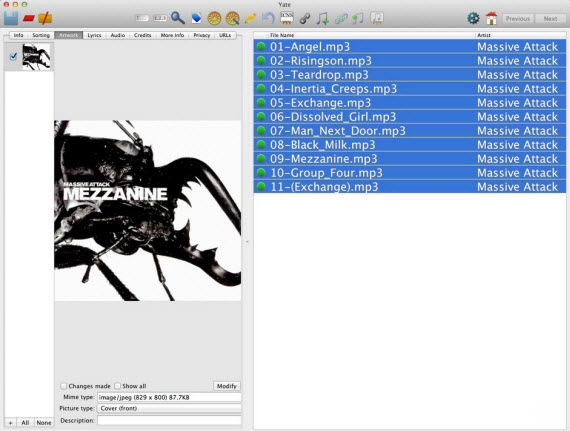The image size is (570, 431).
Task: Click the Modify button
Action: tap(227, 386)
